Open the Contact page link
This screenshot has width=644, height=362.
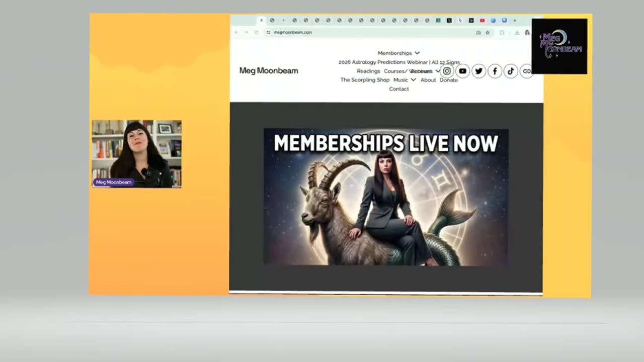click(x=399, y=89)
